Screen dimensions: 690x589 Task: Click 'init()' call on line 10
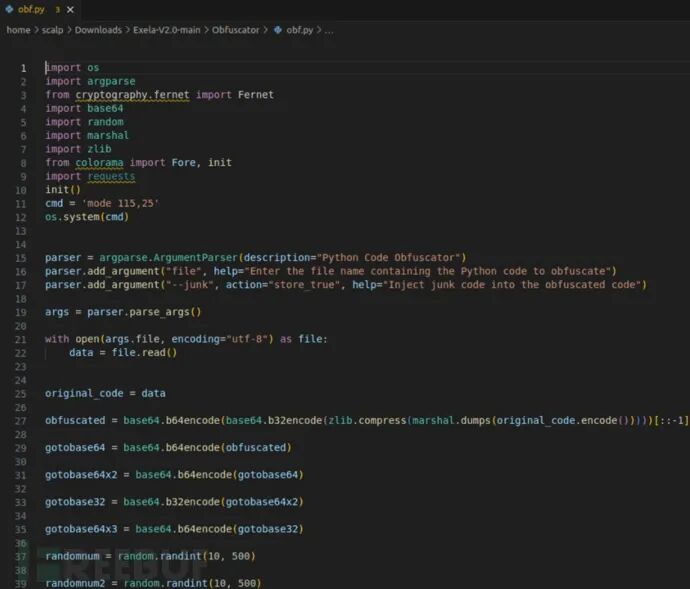click(63, 190)
